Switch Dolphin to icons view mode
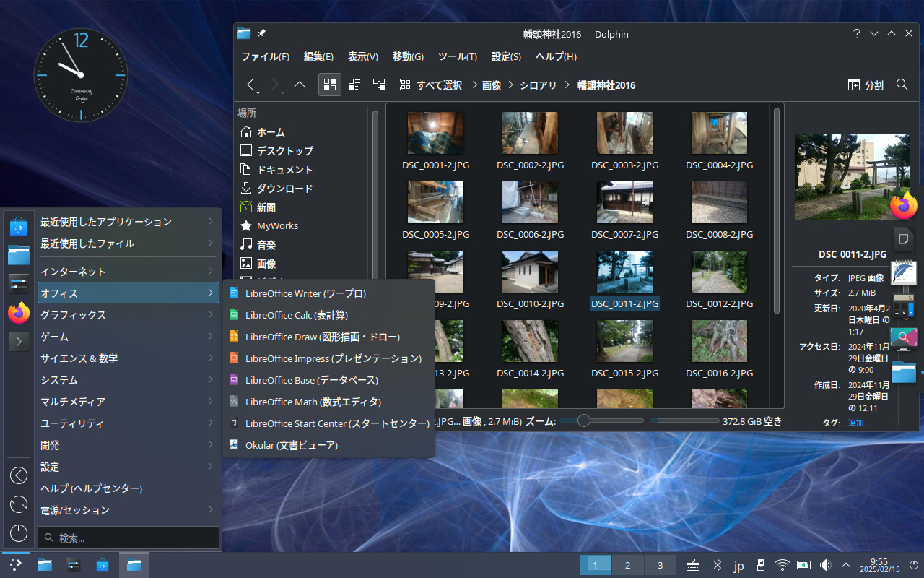The image size is (924, 578). [330, 85]
